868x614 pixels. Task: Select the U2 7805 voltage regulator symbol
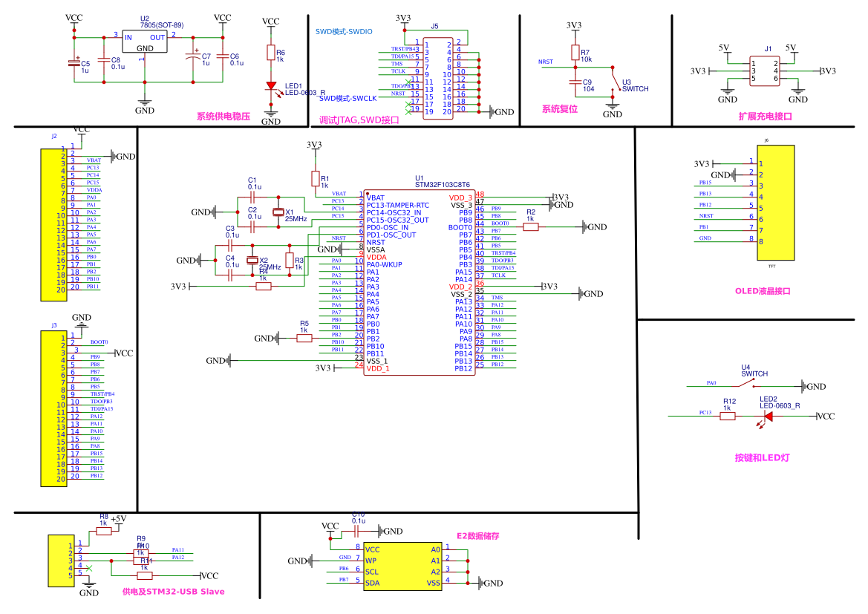(145, 42)
